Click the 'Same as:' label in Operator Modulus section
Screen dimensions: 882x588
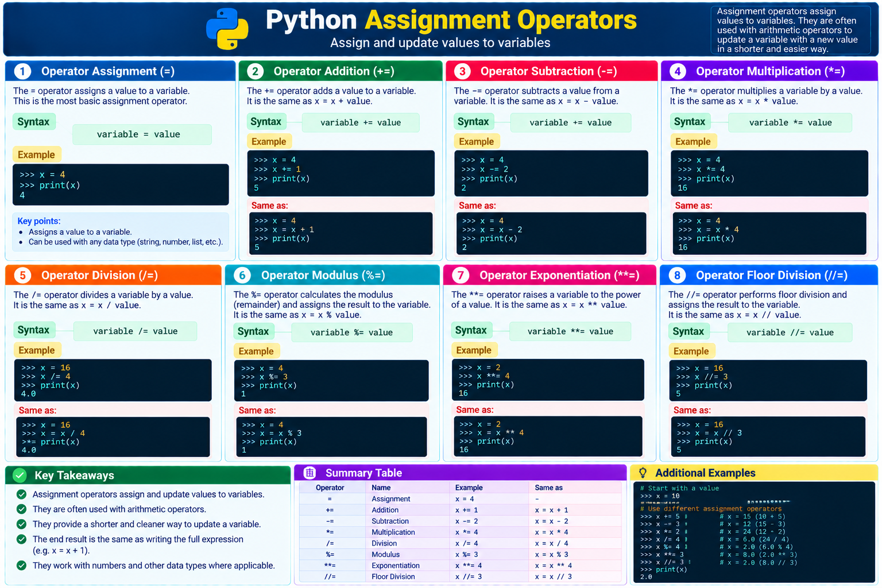point(257,411)
